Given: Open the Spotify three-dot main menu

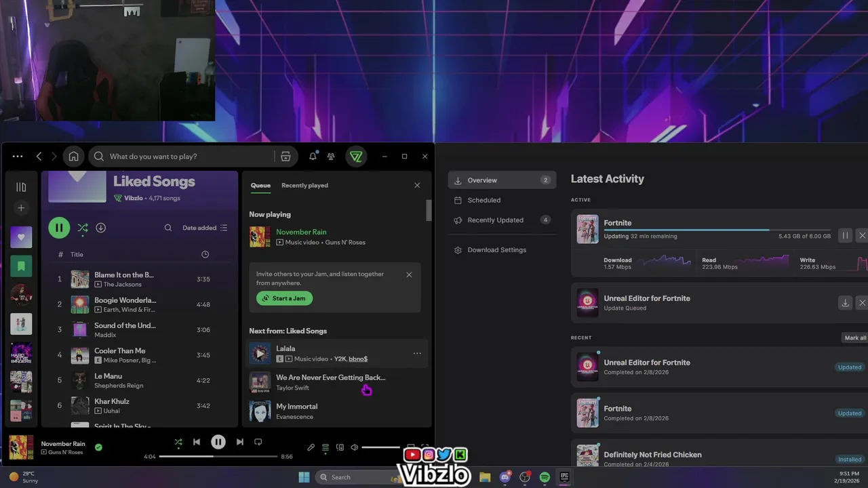Looking at the screenshot, I should (x=18, y=157).
